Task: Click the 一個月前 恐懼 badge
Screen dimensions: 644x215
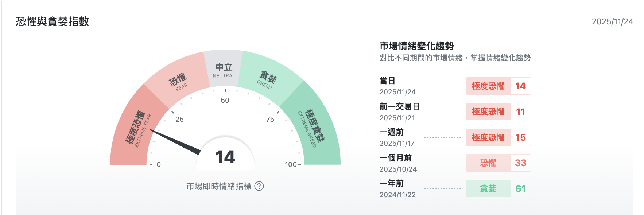Action: coord(488,163)
